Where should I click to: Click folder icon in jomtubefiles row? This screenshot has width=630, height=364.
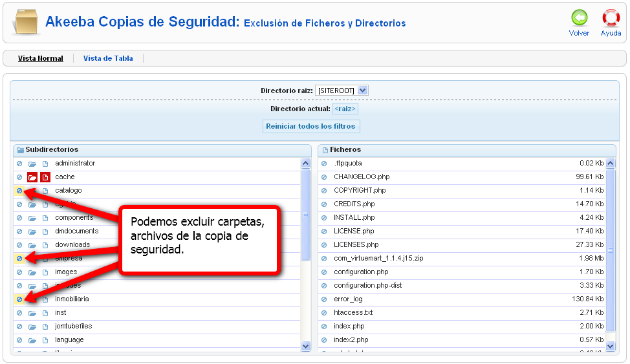click(x=32, y=327)
